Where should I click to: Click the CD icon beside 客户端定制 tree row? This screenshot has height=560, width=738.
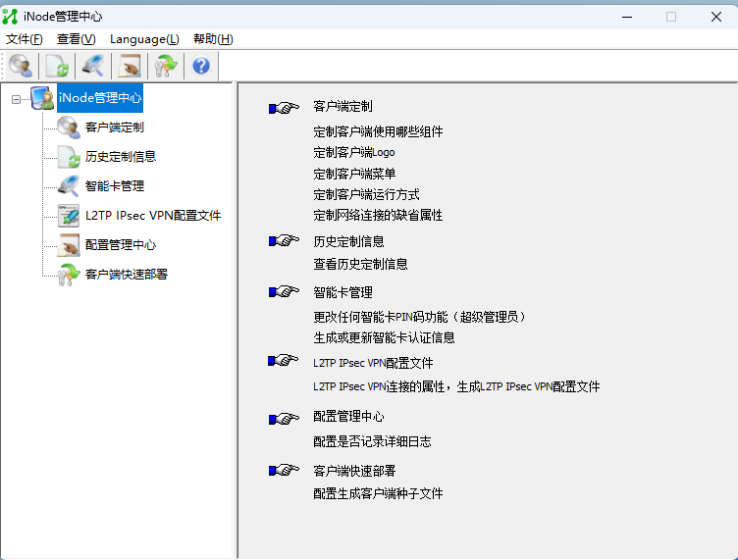click(x=69, y=127)
